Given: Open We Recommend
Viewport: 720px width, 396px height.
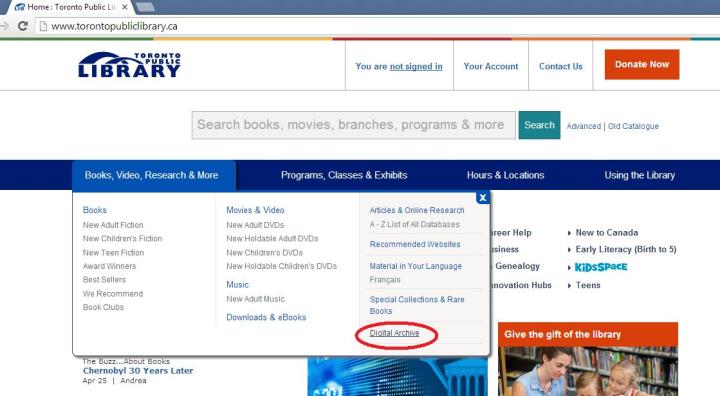Looking at the screenshot, I should click(x=113, y=294).
